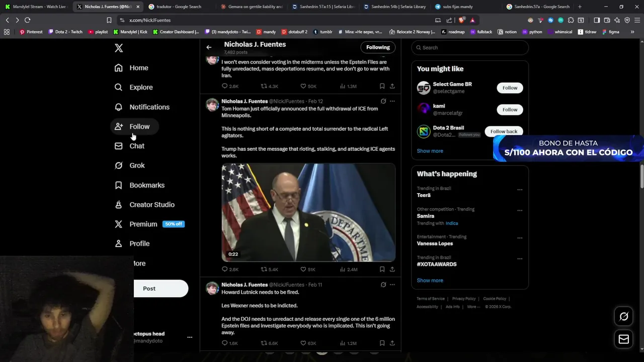Viewport: 644px width, 362px height.
Task: Open a new browser tab
Action: click(580, 7)
